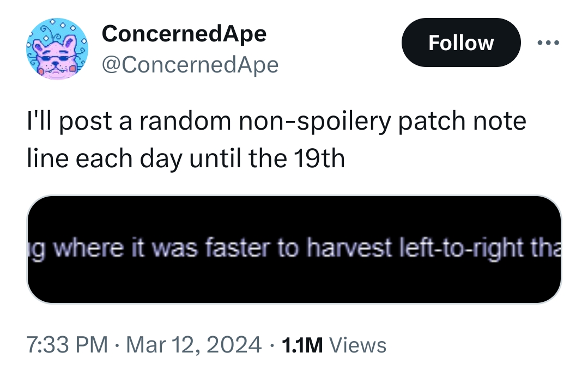
Task: Follow the ConcernedApe account
Action: (x=461, y=42)
